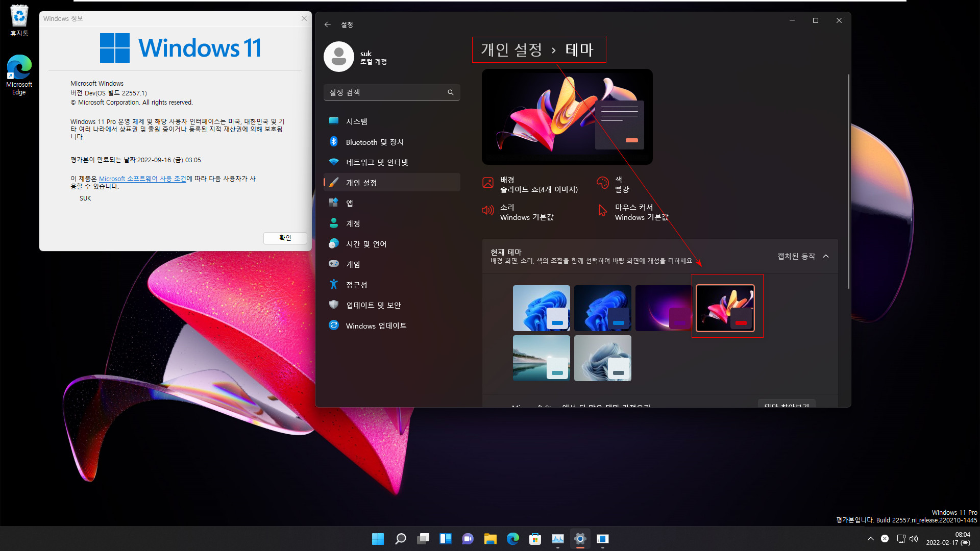The image size is (980, 551).
Task: Choose the Sunrise lake theme thumbnail
Action: (542, 358)
